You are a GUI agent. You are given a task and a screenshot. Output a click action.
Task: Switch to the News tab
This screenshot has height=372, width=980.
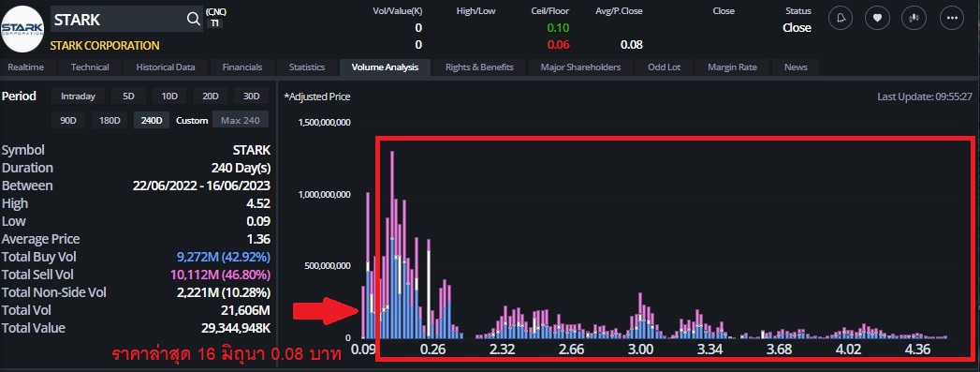click(x=796, y=67)
